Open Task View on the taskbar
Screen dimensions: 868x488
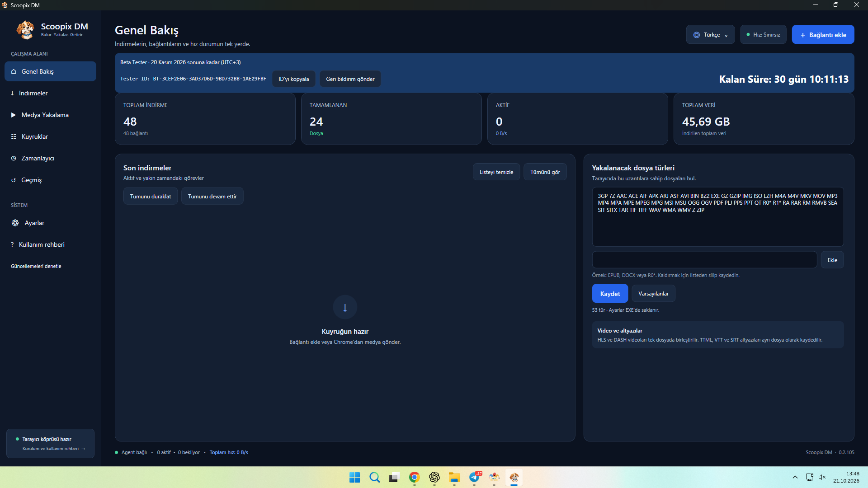[394, 477]
